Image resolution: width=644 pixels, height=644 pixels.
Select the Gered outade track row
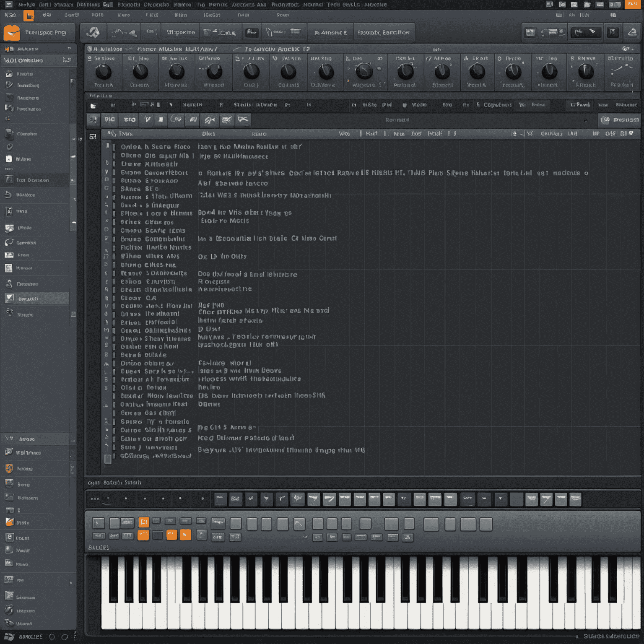143,355
